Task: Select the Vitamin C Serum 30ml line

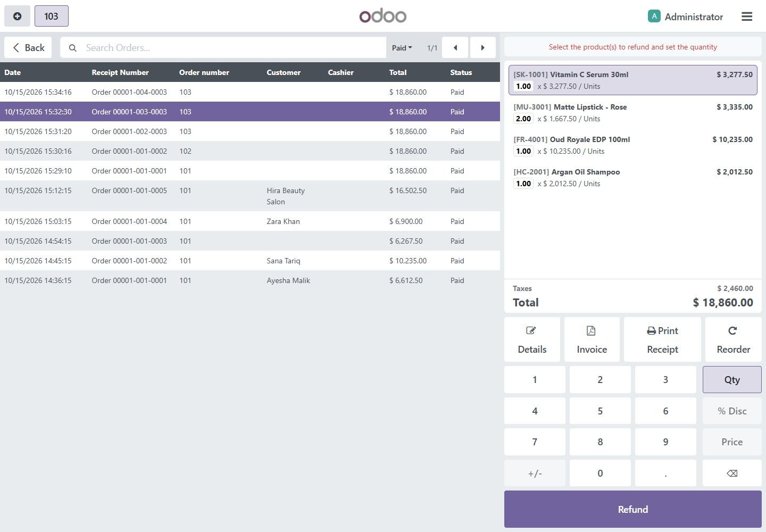Action: coord(632,80)
